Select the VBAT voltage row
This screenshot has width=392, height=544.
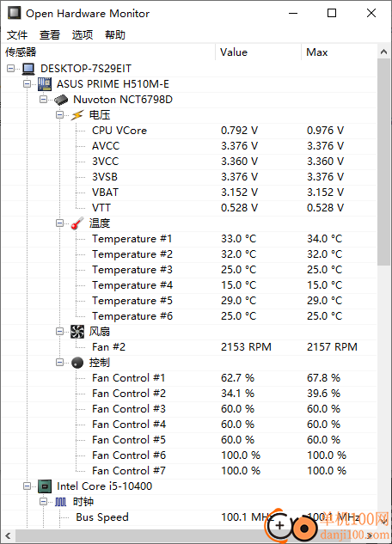point(189,193)
